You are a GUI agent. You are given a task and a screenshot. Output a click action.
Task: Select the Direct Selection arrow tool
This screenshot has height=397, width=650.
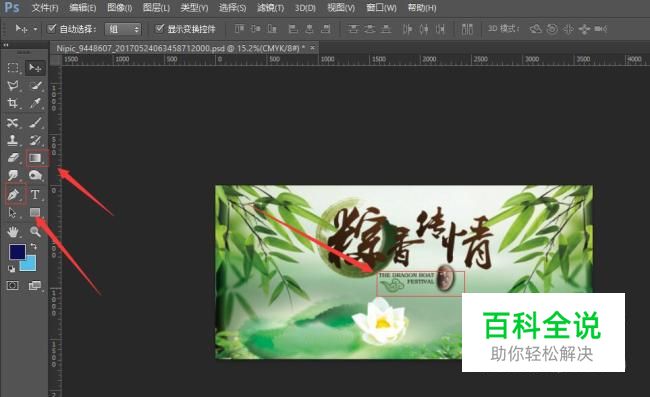coord(13,213)
